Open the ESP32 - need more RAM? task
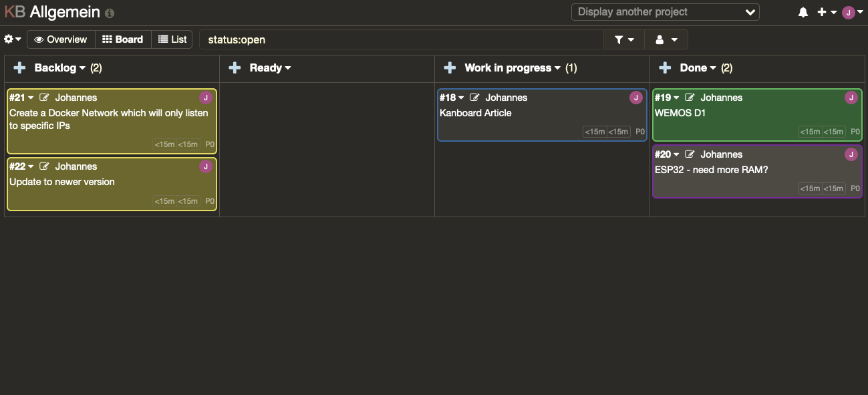The height and width of the screenshot is (395, 868). tap(711, 170)
